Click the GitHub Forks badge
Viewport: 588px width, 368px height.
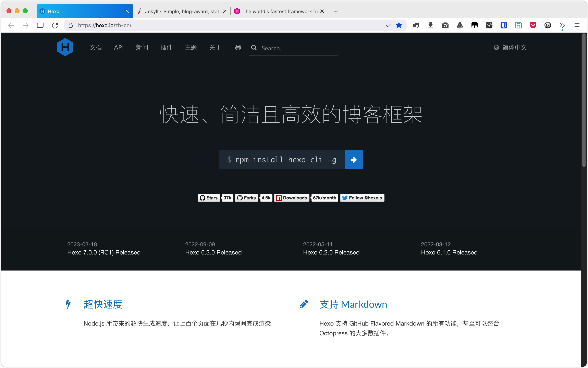tap(246, 198)
